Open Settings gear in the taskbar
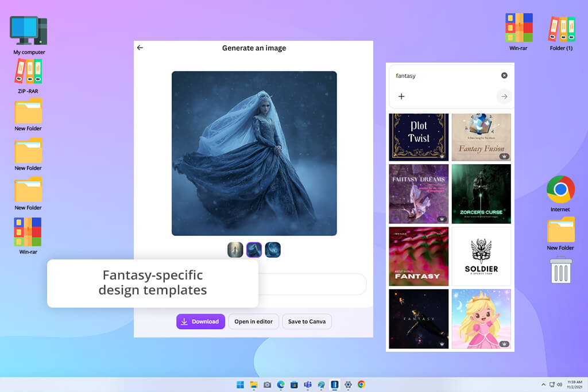 (x=348, y=385)
